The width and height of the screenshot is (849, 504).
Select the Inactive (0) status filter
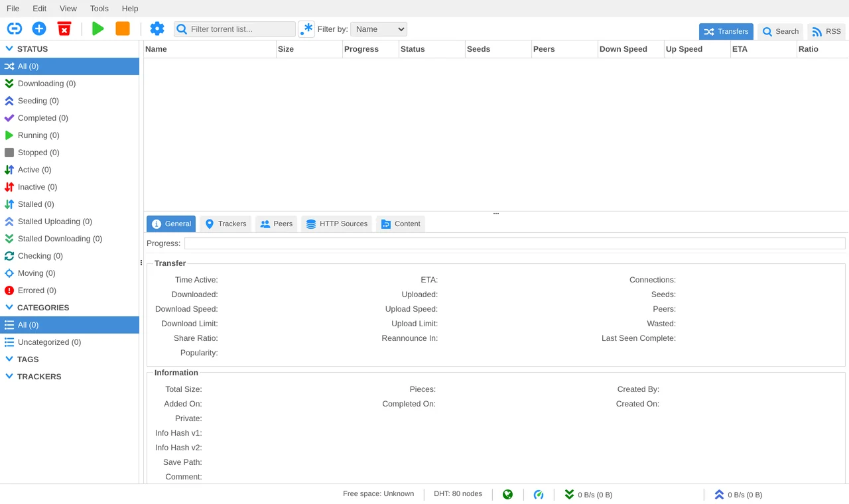click(70, 187)
